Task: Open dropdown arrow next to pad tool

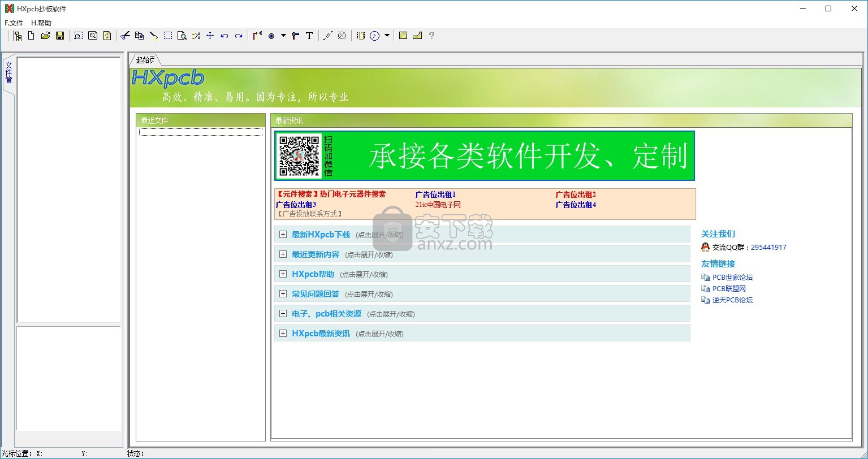Action: coord(283,36)
